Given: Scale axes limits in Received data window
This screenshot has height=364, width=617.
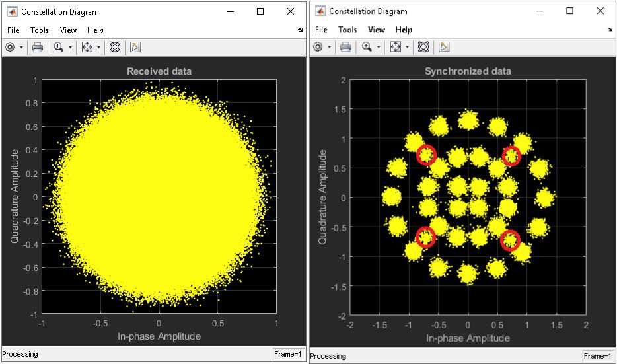Looking at the screenshot, I should click(x=87, y=47).
